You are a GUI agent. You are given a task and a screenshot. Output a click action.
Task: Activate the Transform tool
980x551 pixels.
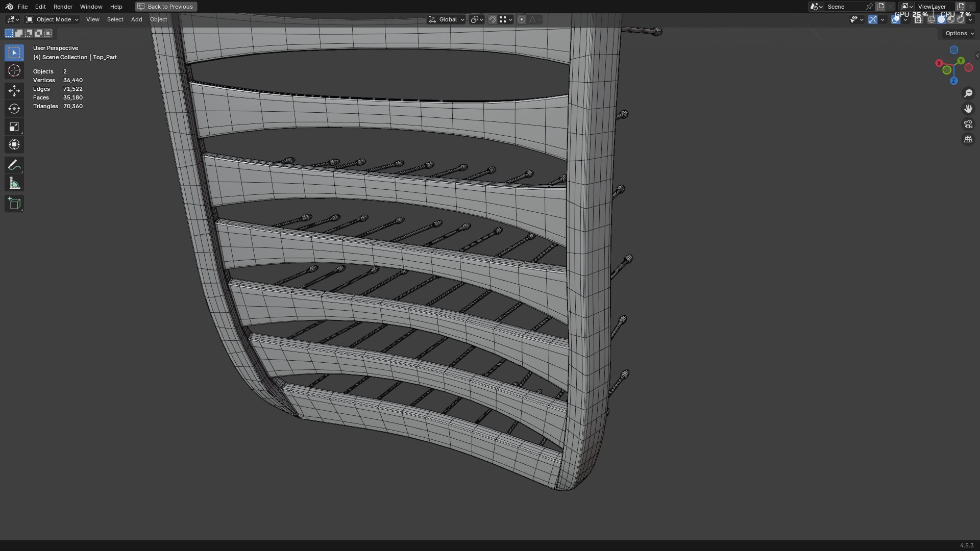click(14, 144)
